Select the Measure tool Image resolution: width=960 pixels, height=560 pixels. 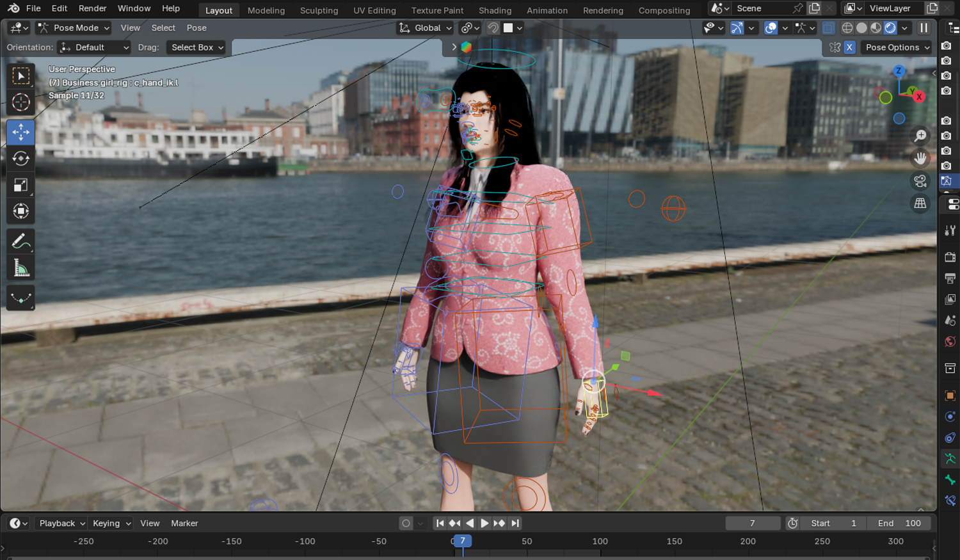[x=20, y=268]
